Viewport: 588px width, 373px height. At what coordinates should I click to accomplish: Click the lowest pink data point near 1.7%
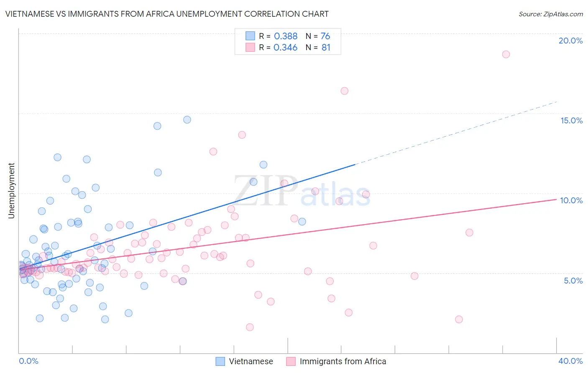[250, 327]
